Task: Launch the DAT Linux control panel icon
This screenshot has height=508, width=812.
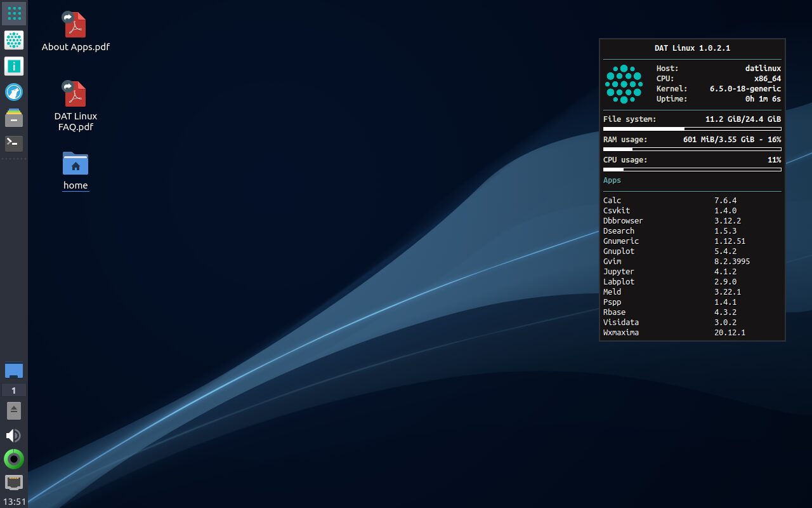Action: (x=13, y=40)
